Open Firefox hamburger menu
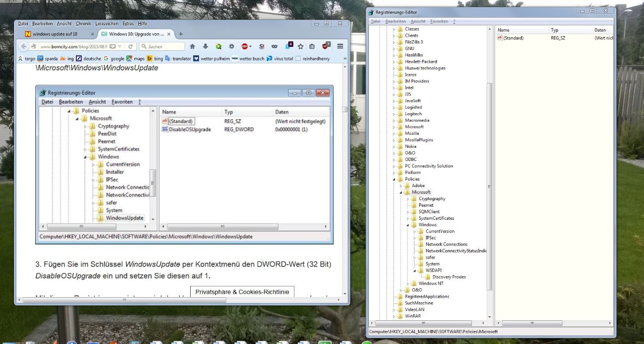 coord(340,46)
